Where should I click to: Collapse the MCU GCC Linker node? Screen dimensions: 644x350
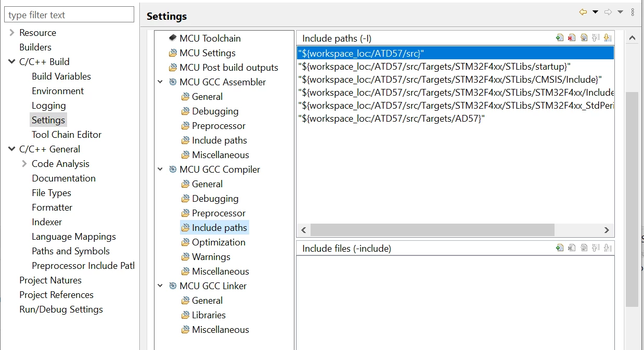coord(161,286)
